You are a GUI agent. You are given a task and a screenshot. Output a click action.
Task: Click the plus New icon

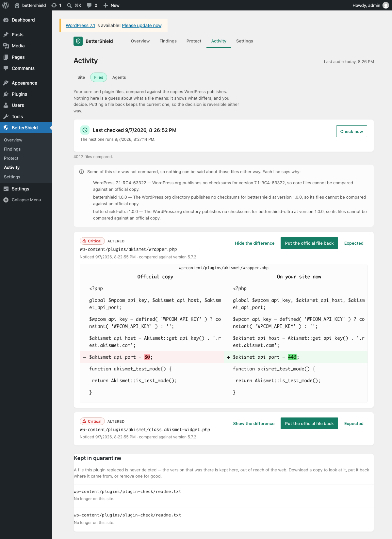106,5
